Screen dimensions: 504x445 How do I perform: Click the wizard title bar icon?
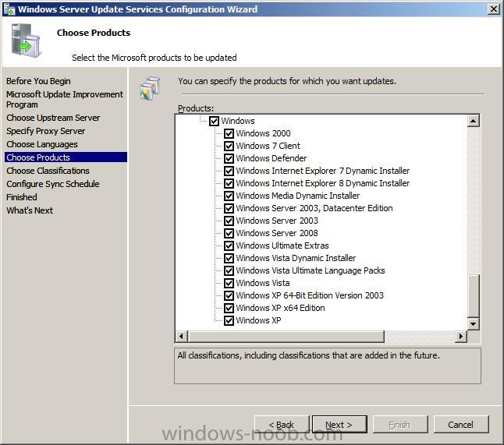click(x=9, y=9)
